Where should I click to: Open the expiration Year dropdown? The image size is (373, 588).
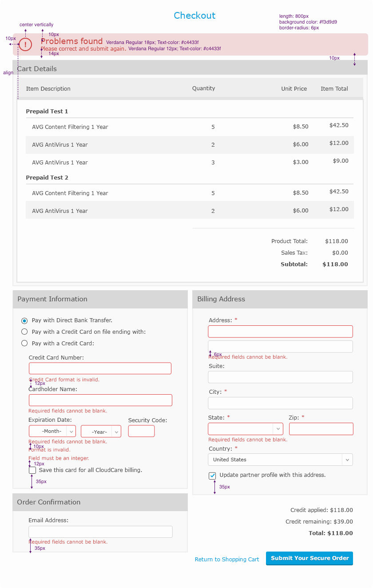[101, 432]
